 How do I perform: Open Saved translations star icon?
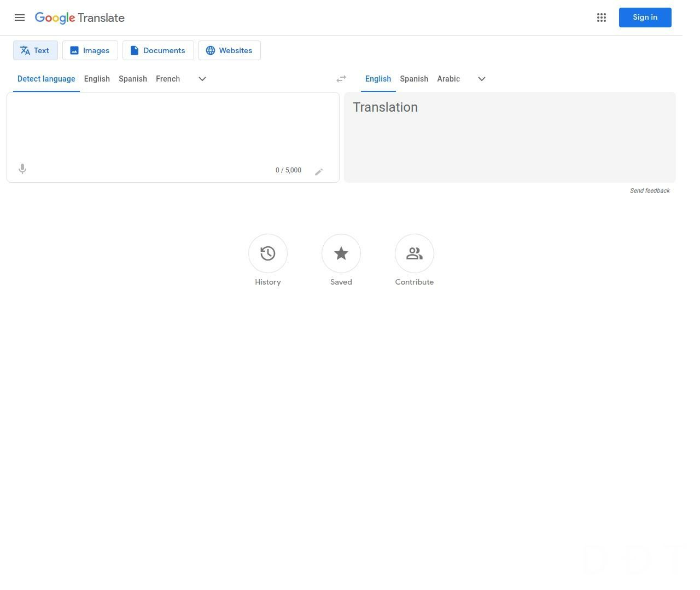point(341,253)
